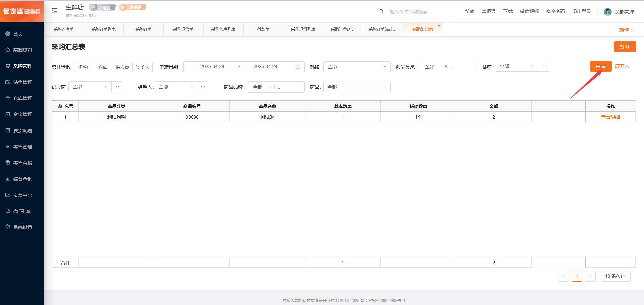Screen dimensions: 644x305
Task: Click the 资金管理 sidebar icon
Action: 8,114
